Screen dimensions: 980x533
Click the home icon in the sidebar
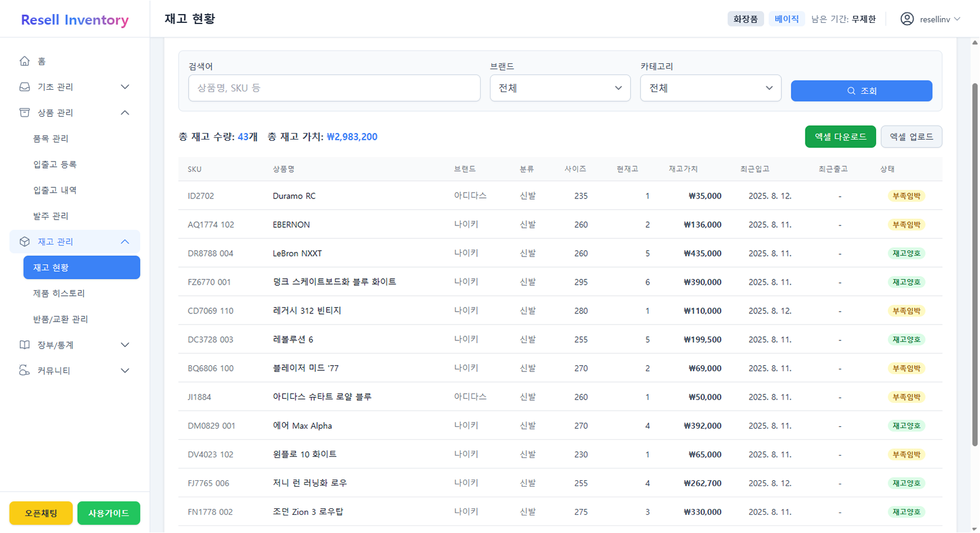click(24, 60)
